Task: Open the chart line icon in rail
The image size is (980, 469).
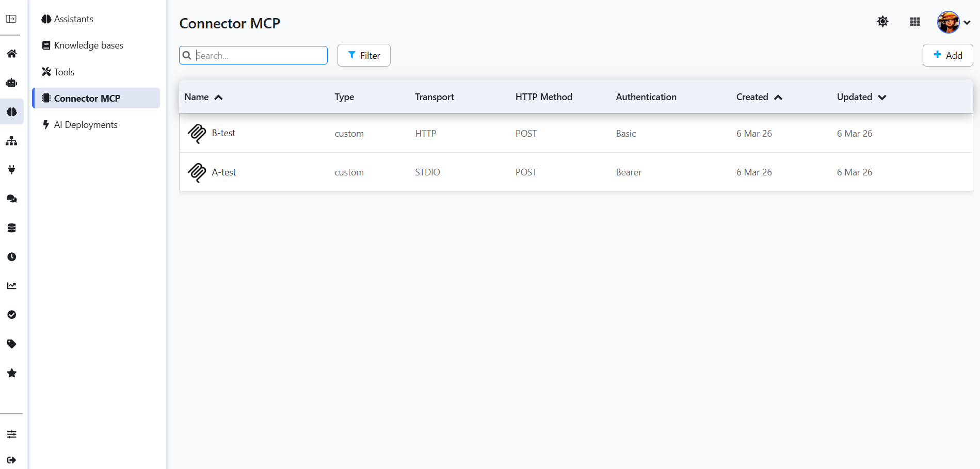Action: (11, 286)
